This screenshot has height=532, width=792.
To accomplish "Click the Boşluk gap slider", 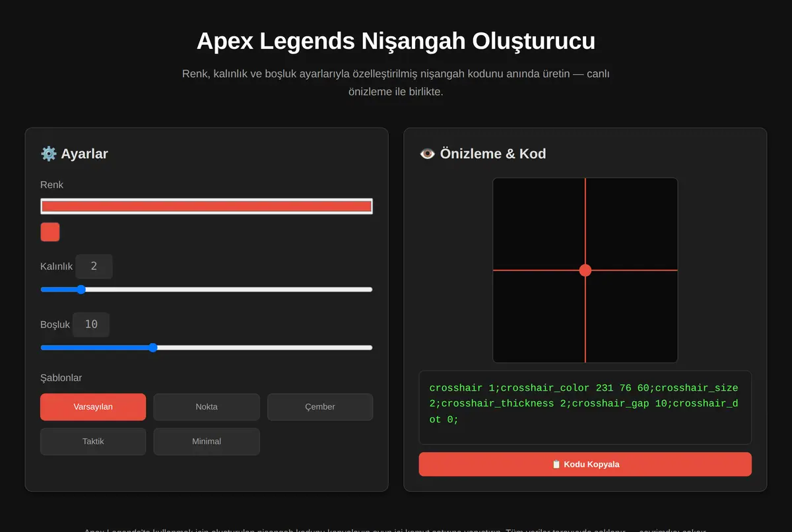I will coord(207,347).
